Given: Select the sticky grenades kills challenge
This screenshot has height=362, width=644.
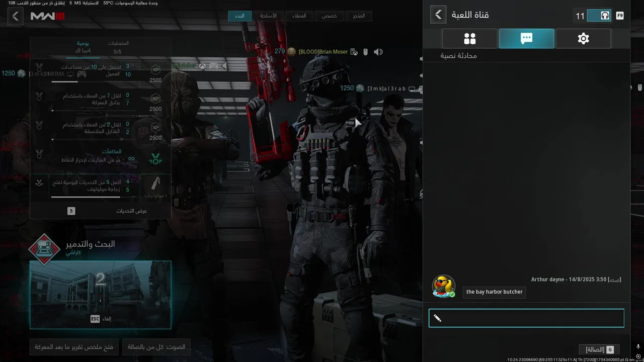Looking at the screenshot, I should [x=101, y=131].
